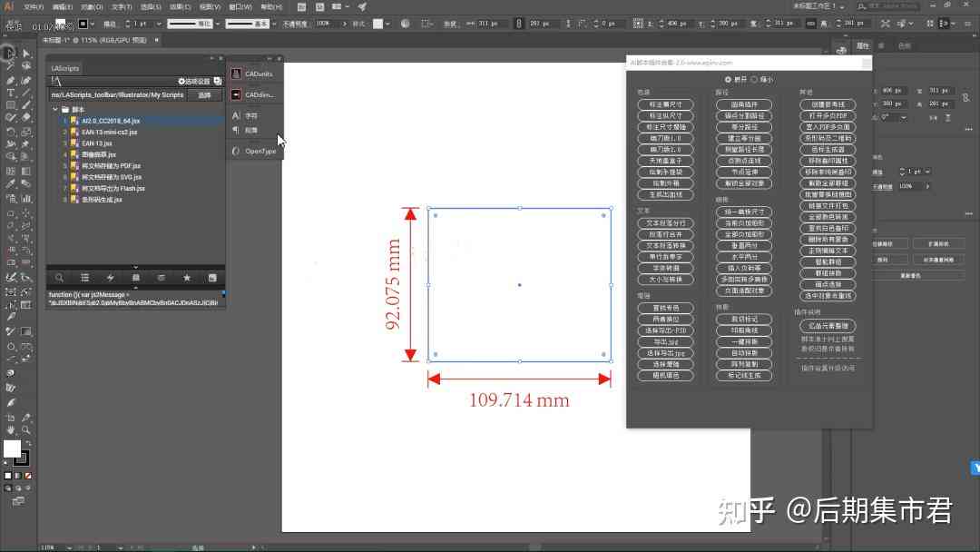The width and height of the screenshot is (980, 552).
Task: Click the white style swatch in control bar
Action: pos(378,24)
